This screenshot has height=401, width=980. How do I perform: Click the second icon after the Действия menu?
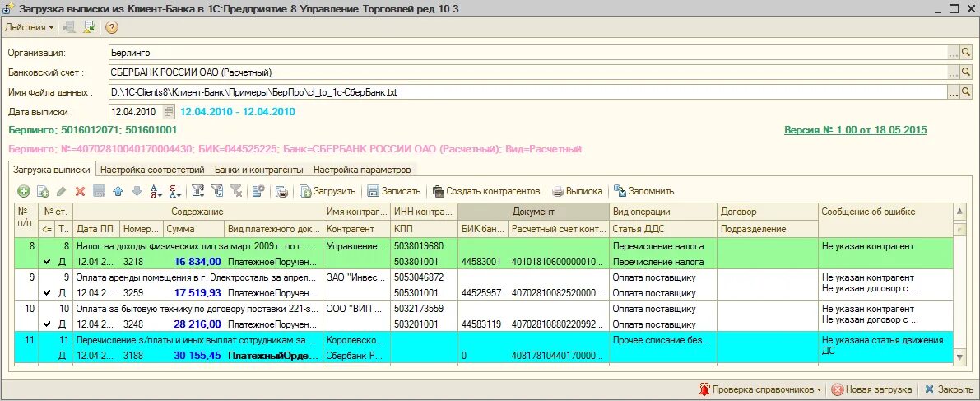pyautogui.click(x=89, y=27)
